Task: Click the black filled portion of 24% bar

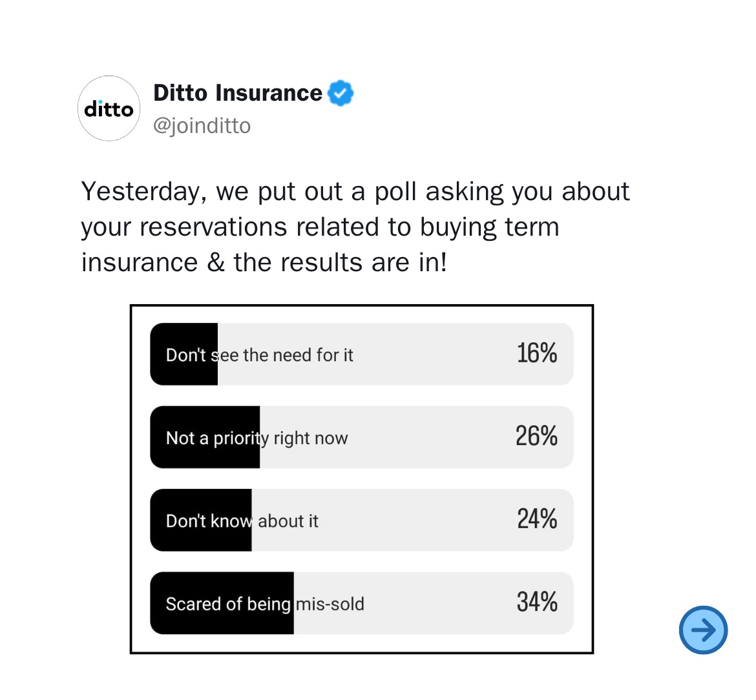Action: click(200, 520)
